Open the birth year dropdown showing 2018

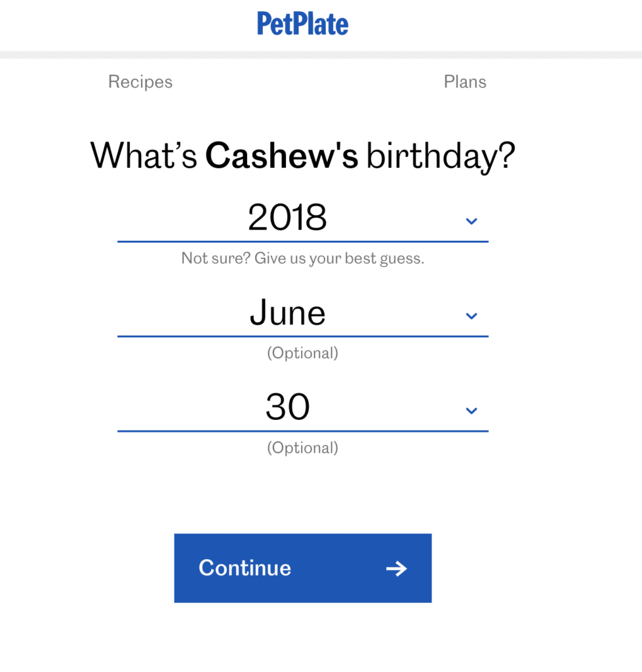[x=289, y=218]
